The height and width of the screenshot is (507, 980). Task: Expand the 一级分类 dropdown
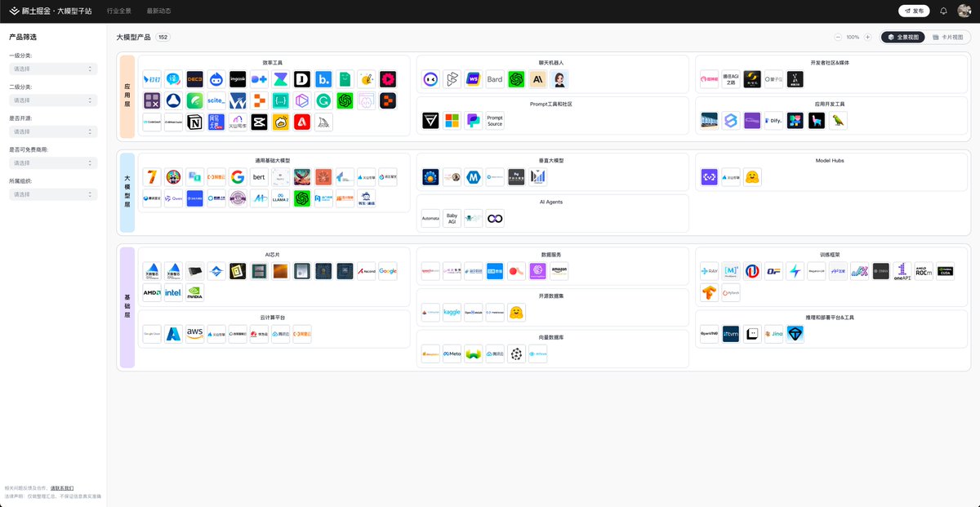pos(53,69)
